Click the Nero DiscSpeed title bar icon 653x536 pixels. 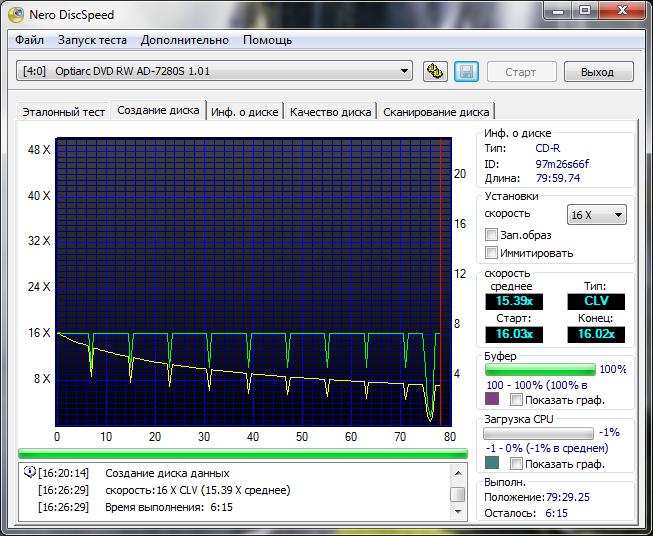17,14
